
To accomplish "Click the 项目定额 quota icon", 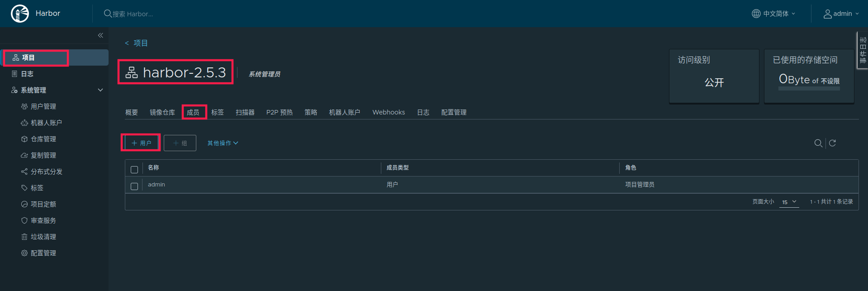I will [x=24, y=204].
